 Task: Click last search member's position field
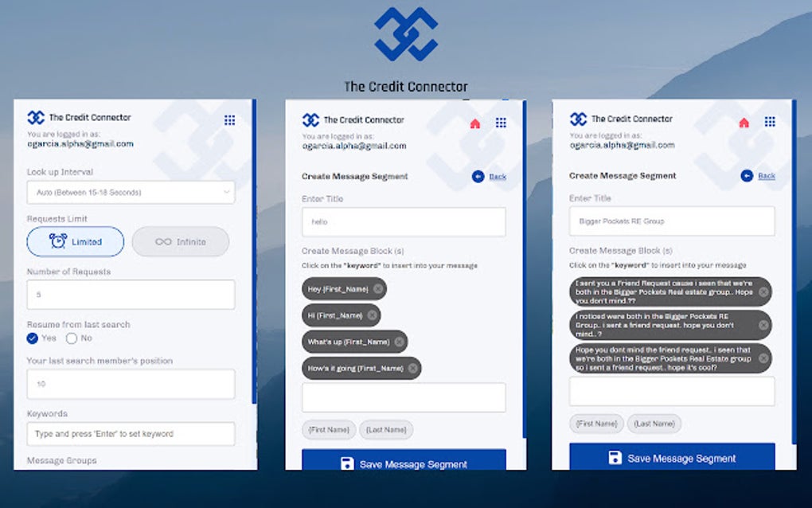coord(131,384)
